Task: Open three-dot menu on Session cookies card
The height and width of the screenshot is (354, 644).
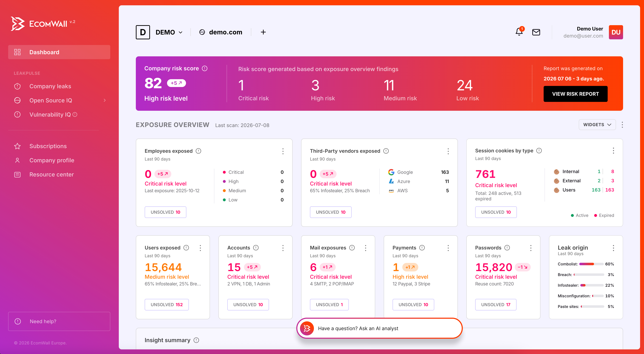Action: coord(613,151)
